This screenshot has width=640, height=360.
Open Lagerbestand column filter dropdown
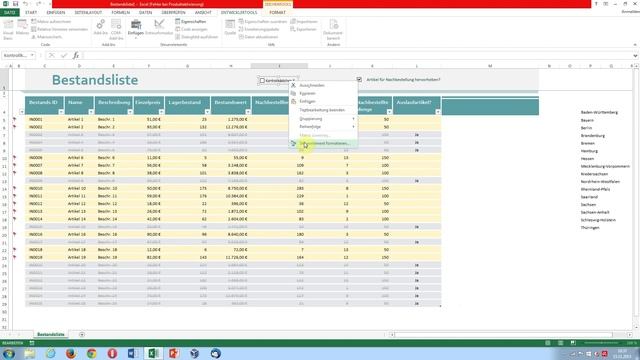[207, 112]
